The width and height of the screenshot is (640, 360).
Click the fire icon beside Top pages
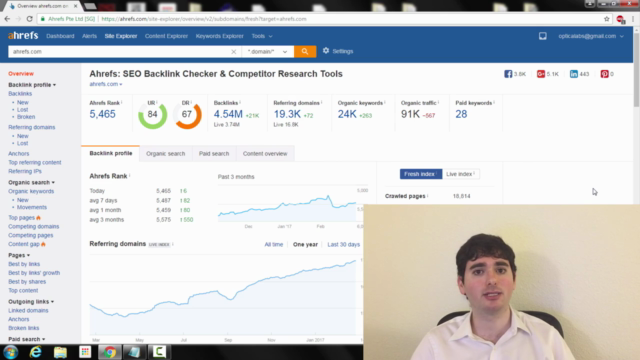click(x=38, y=218)
